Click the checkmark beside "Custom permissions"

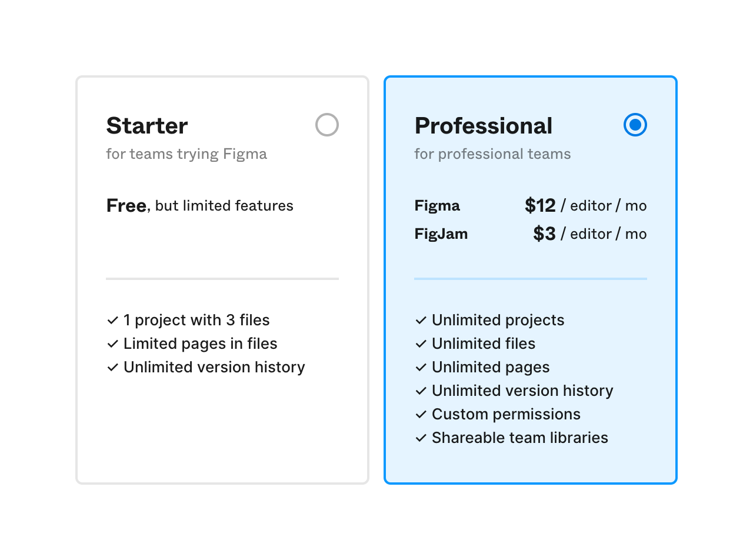[x=421, y=414]
